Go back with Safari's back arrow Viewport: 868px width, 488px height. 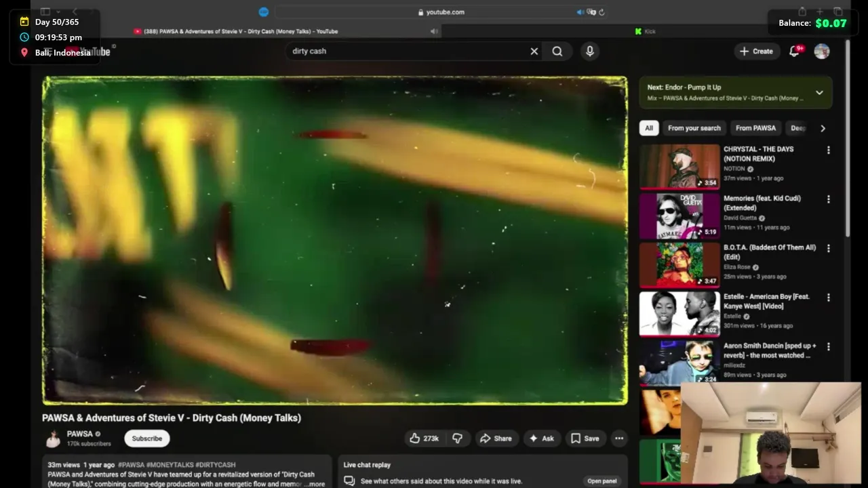click(x=75, y=12)
